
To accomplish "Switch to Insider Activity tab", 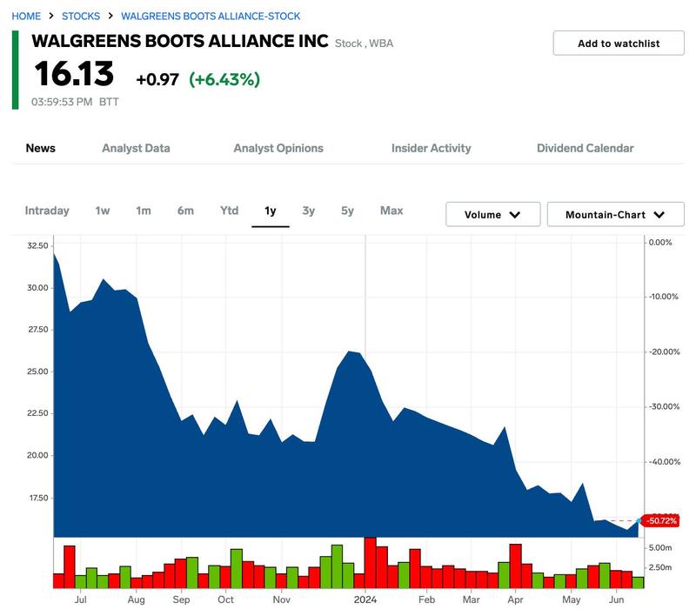I will point(431,148).
